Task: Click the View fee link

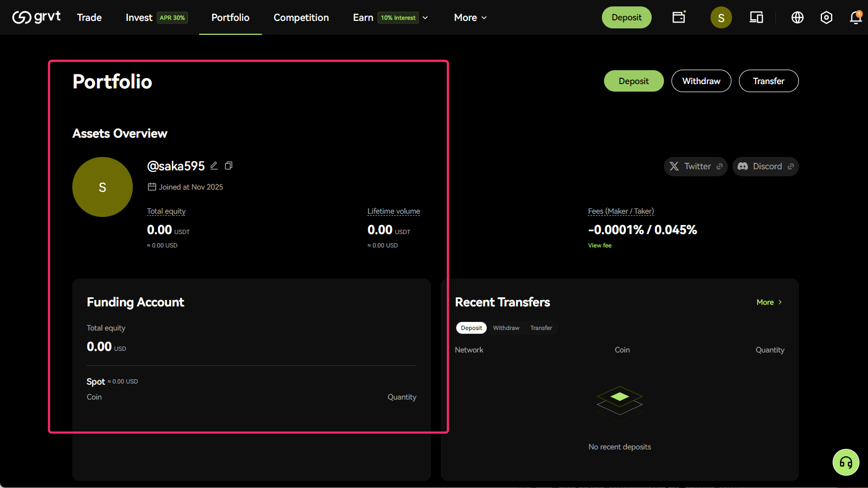Action: [599, 245]
